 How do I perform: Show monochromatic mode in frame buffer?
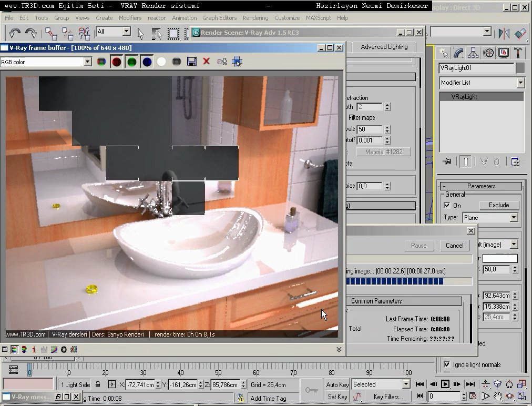pyautogui.click(x=177, y=62)
